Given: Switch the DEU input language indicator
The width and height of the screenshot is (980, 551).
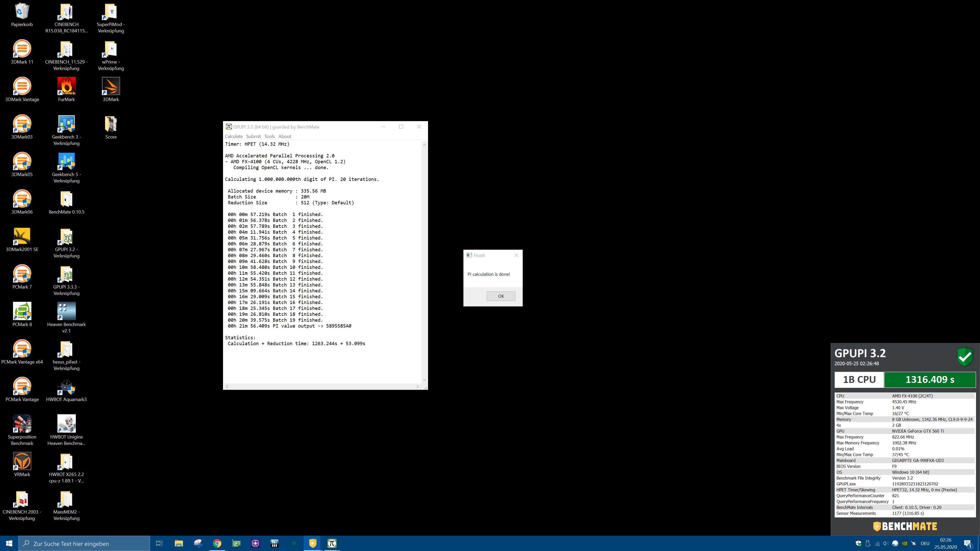Looking at the screenshot, I should (x=925, y=543).
